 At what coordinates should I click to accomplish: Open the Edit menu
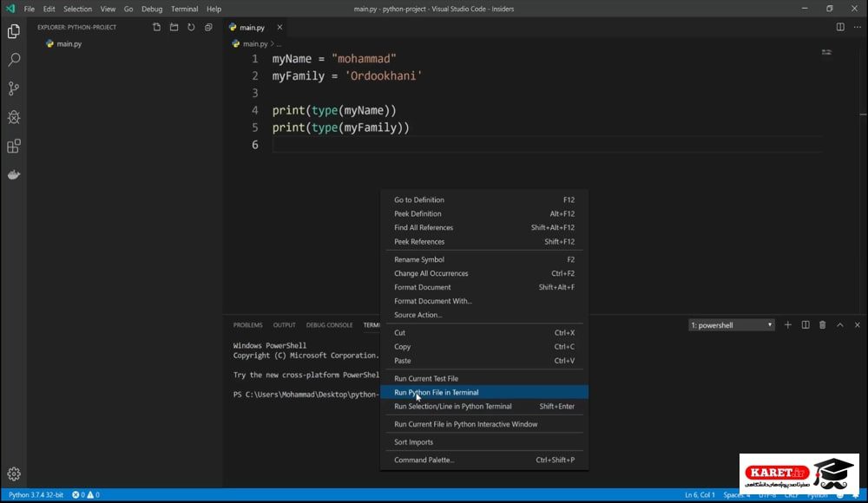pyautogui.click(x=49, y=9)
